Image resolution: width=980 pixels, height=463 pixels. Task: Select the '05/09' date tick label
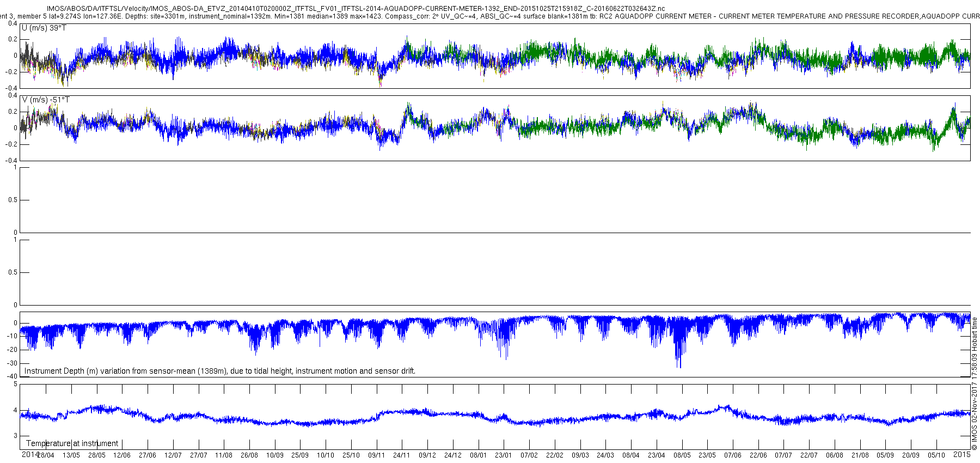pyautogui.click(x=885, y=455)
